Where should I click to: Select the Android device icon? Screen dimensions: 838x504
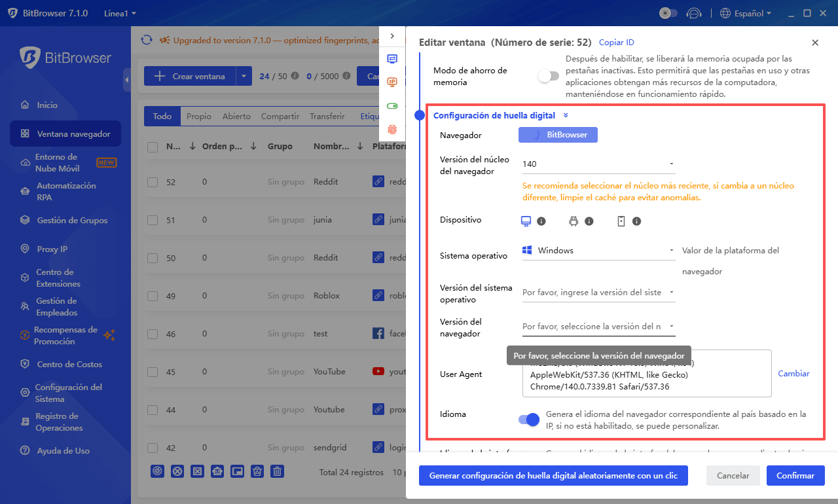(x=574, y=221)
